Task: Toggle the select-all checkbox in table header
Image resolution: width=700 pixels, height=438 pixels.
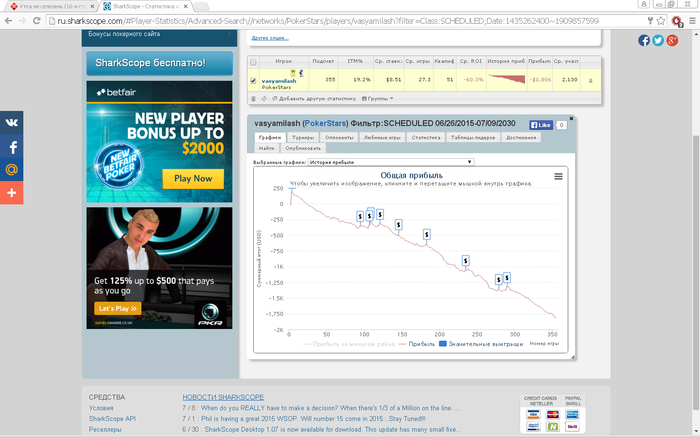Action: coord(253,62)
